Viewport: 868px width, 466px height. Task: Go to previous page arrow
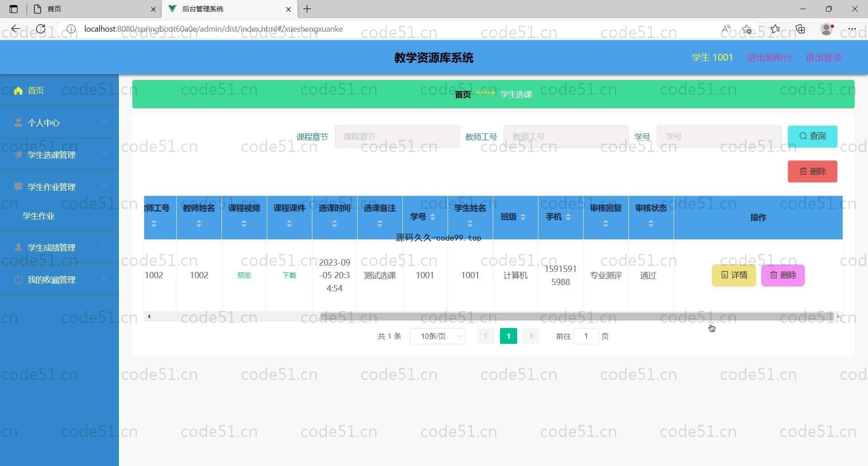pos(486,336)
